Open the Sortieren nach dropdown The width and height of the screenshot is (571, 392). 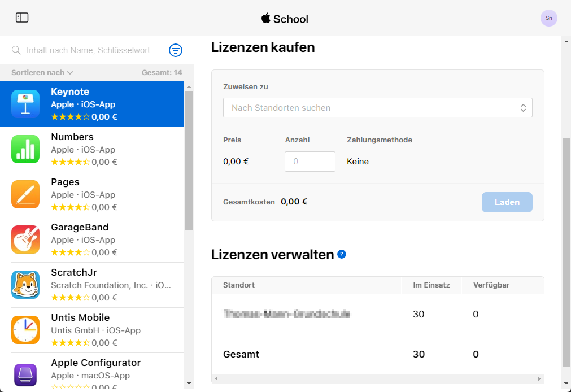click(x=42, y=72)
